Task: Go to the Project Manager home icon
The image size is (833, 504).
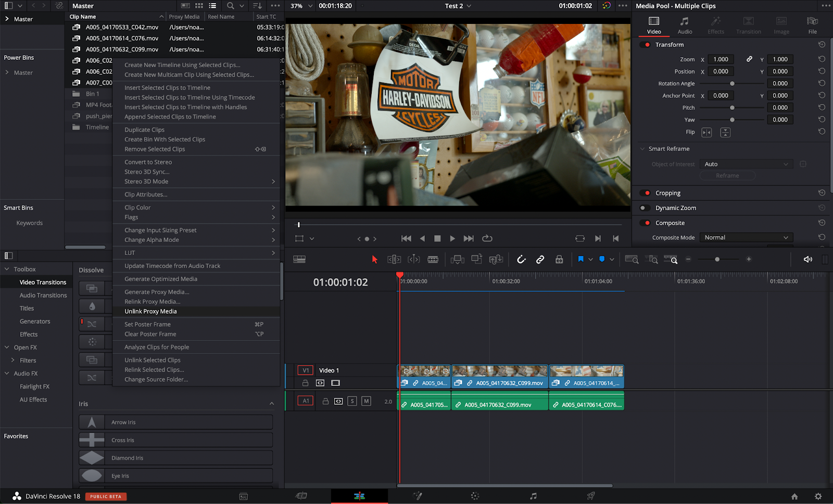Action: 794,497
